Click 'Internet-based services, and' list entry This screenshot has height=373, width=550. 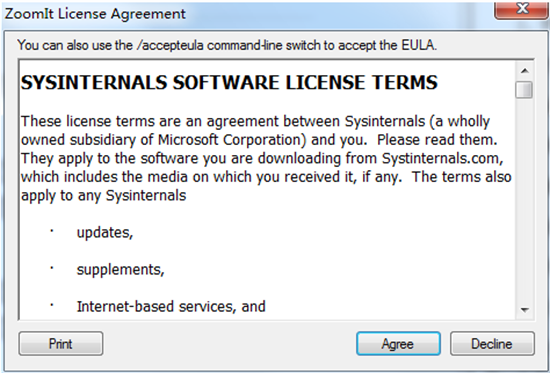tap(171, 306)
